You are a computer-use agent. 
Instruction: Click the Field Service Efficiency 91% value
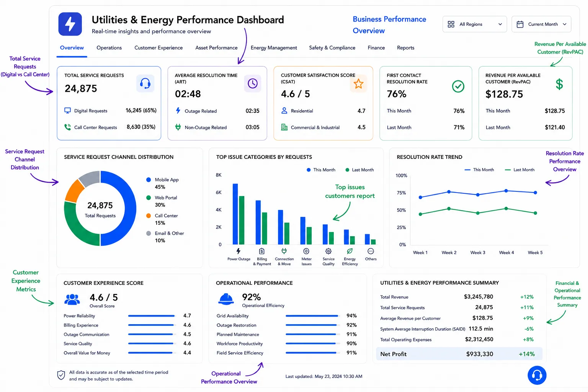coord(351,353)
